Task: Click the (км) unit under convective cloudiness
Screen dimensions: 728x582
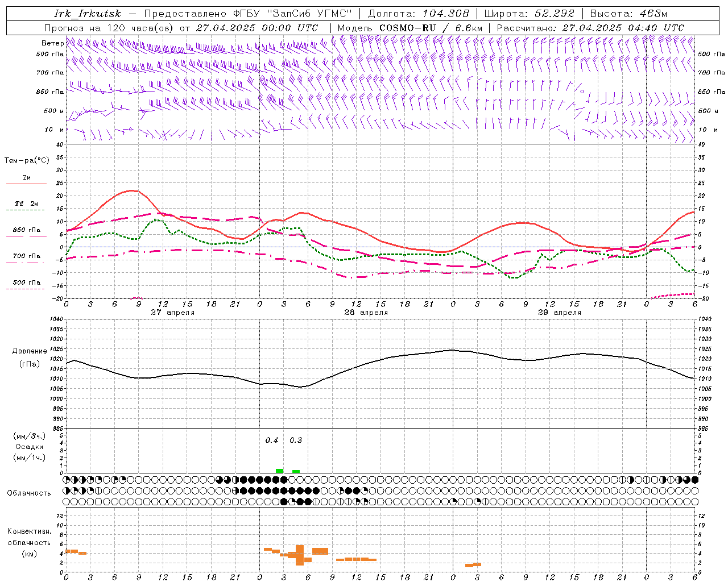Action: click(30, 554)
